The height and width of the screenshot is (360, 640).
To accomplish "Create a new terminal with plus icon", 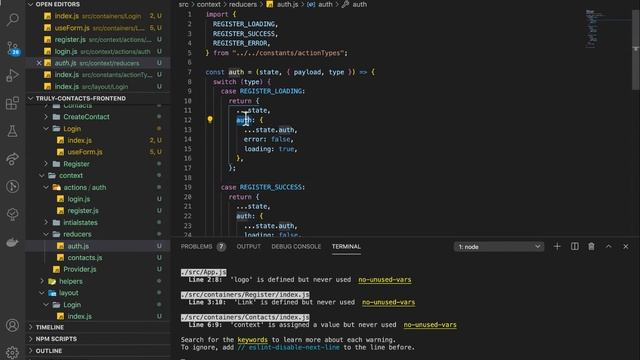I will tap(557, 247).
